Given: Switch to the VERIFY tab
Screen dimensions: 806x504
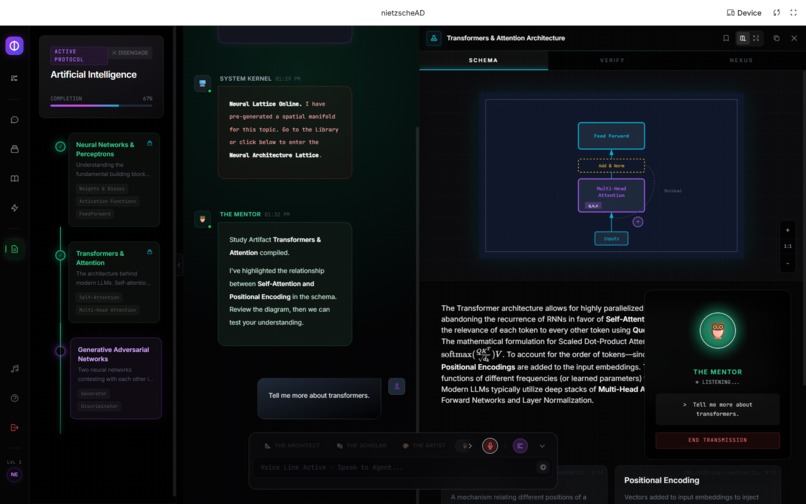Looking at the screenshot, I should [612, 60].
